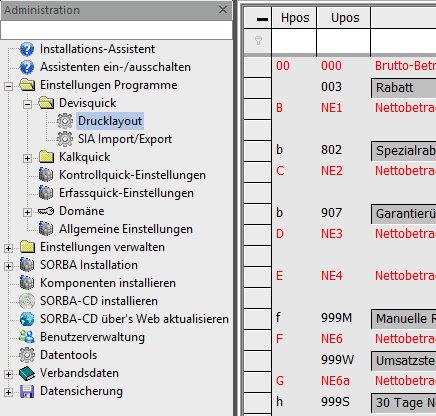This screenshot has width=436, height=416.
Task: Click the Domäne key icon
Action: point(46,211)
